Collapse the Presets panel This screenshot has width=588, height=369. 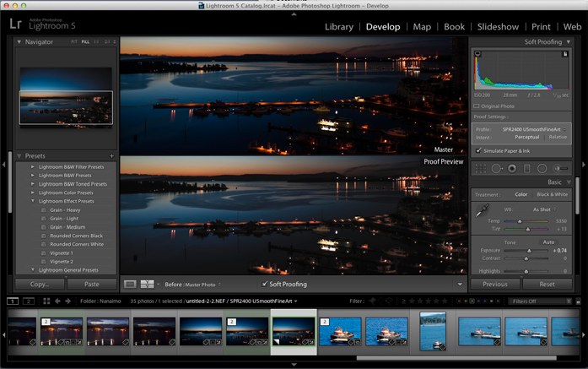point(19,155)
